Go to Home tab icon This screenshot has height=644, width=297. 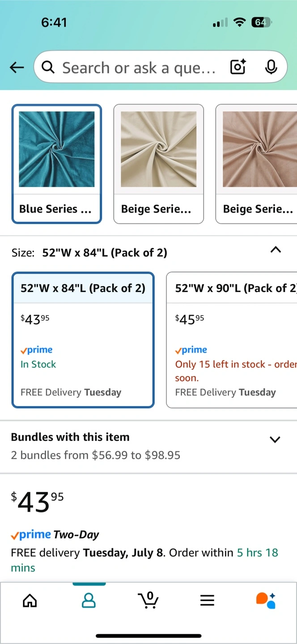(x=30, y=600)
